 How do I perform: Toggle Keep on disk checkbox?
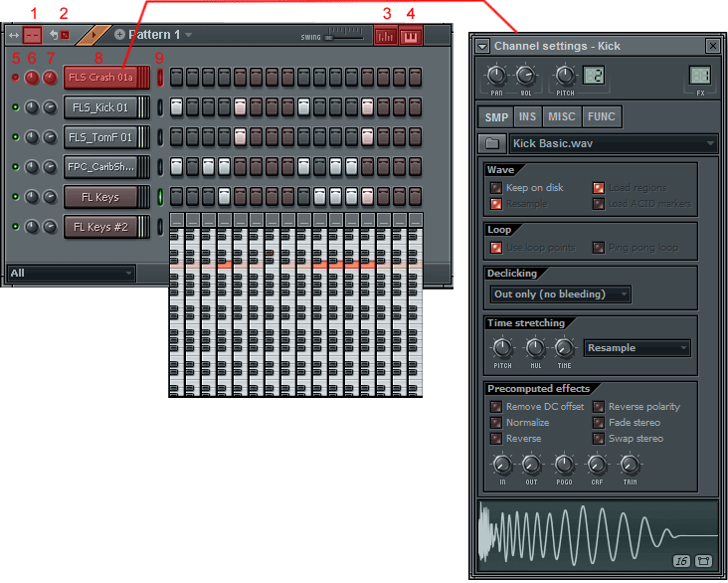point(496,188)
